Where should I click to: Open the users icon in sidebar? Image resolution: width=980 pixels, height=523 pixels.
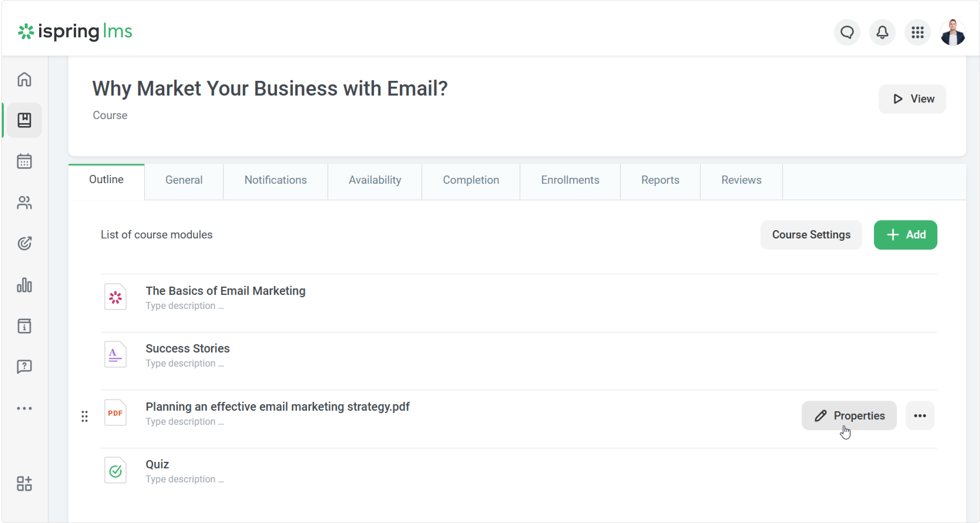(x=24, y=203)
